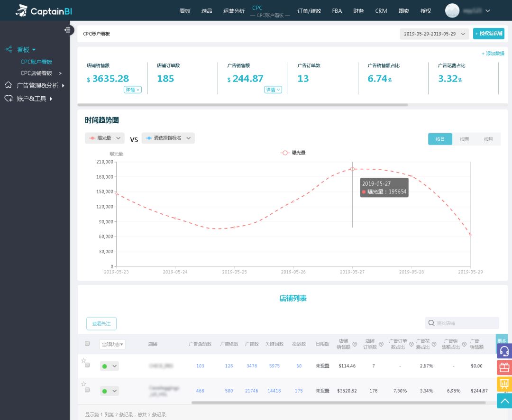
Task: Open the 曝光量 metric dropdown
Action: tap(105, 138)
